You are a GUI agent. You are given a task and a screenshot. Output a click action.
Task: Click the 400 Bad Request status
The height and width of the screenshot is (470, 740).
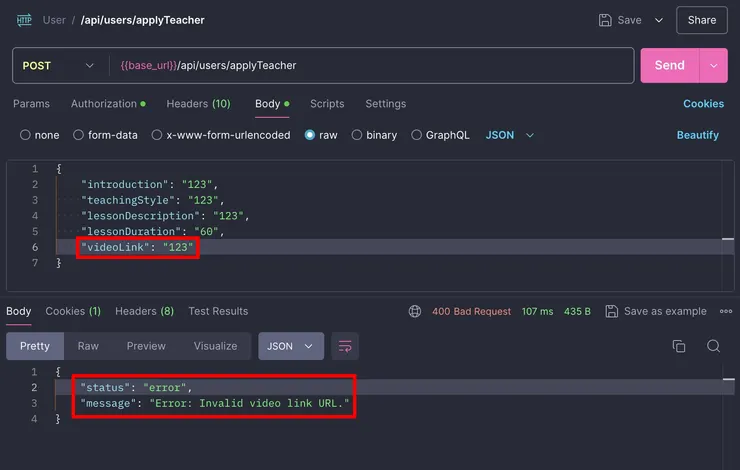471,311
